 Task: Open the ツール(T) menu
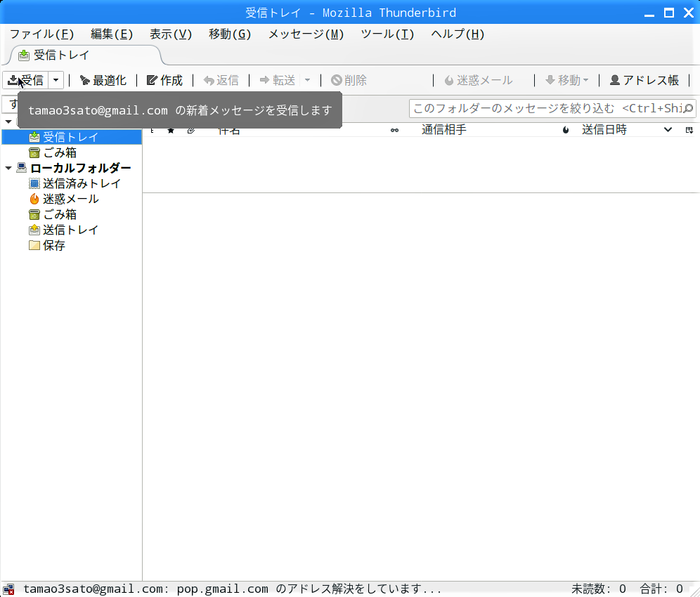(x=387, y=34)
